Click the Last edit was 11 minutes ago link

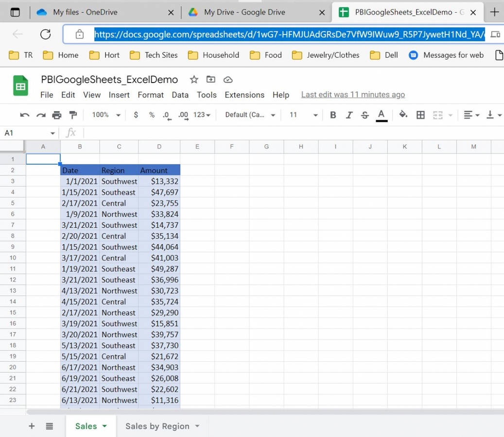tap(353, 94)
